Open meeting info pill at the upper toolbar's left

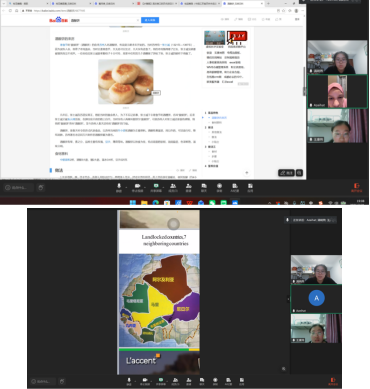coord(19,188)
